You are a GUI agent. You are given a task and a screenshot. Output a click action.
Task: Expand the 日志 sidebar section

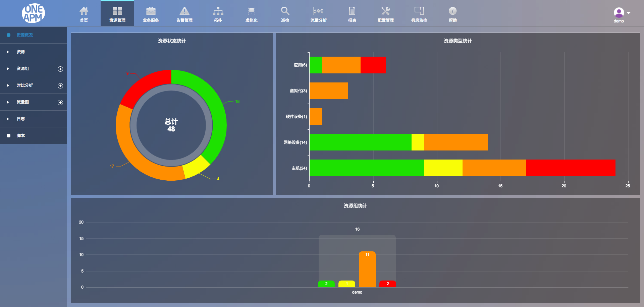[x=34, y=119]
